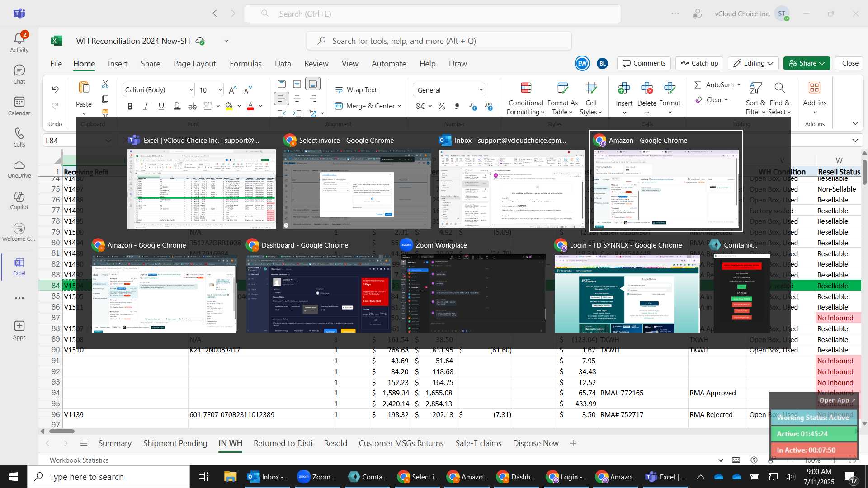Image resolution: width=868 pixels, height=488 pixels.
Task: Open the Data ribbon tab
Action: [x=283, y=64]
